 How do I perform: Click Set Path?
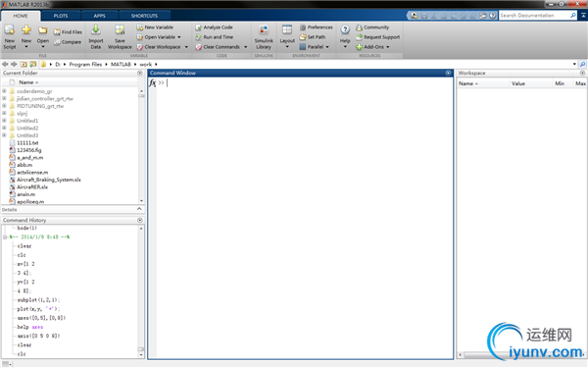313,37
